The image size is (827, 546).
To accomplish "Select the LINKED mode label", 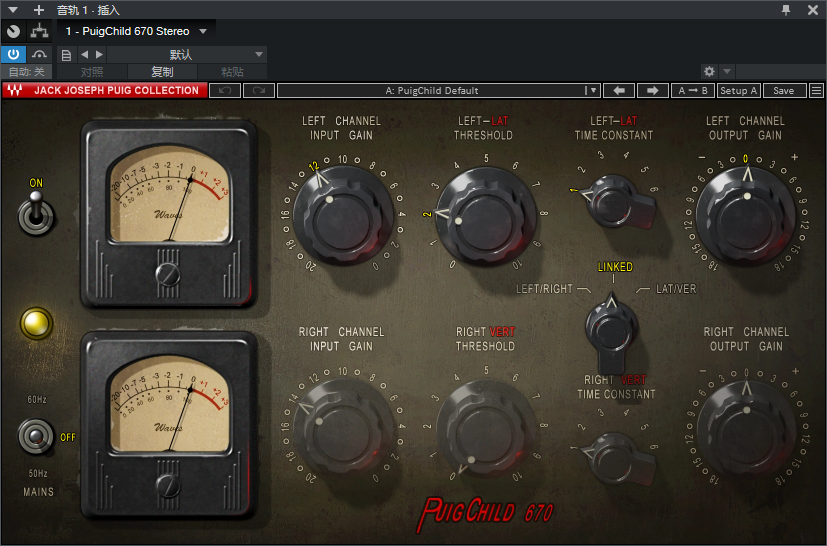I will [x=615, y=267].
